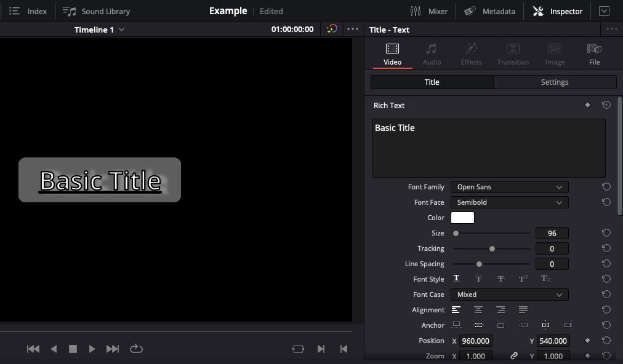
Task: Reset the Tracking value
Action: [606, 248]
